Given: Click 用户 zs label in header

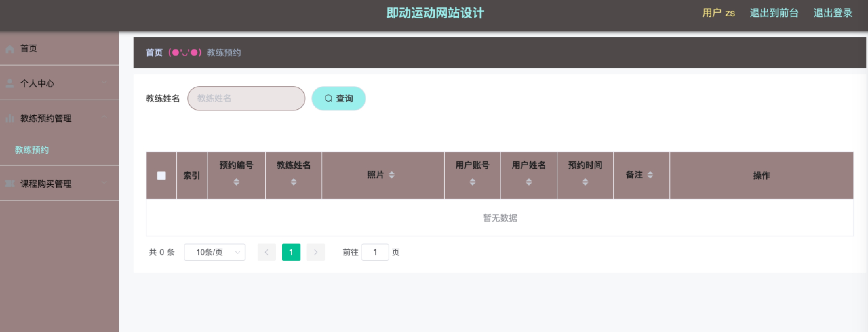Looking at the screenshot, I should pyautogui.click(x=718, y=13).
